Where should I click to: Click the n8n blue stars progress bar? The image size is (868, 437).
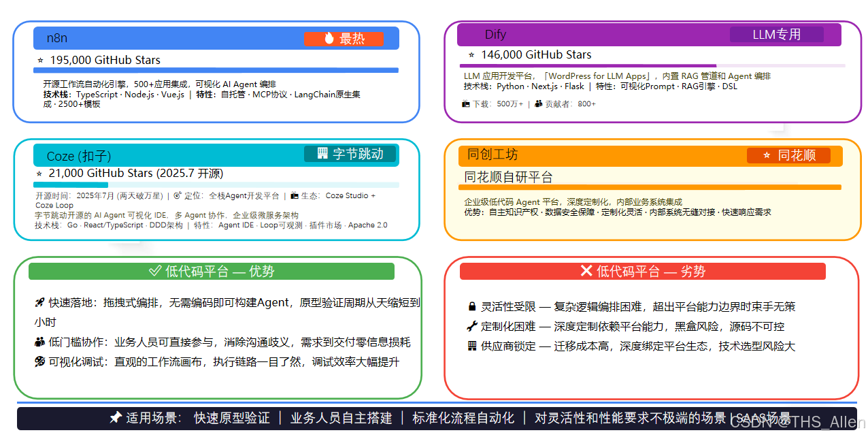point(216,70)
